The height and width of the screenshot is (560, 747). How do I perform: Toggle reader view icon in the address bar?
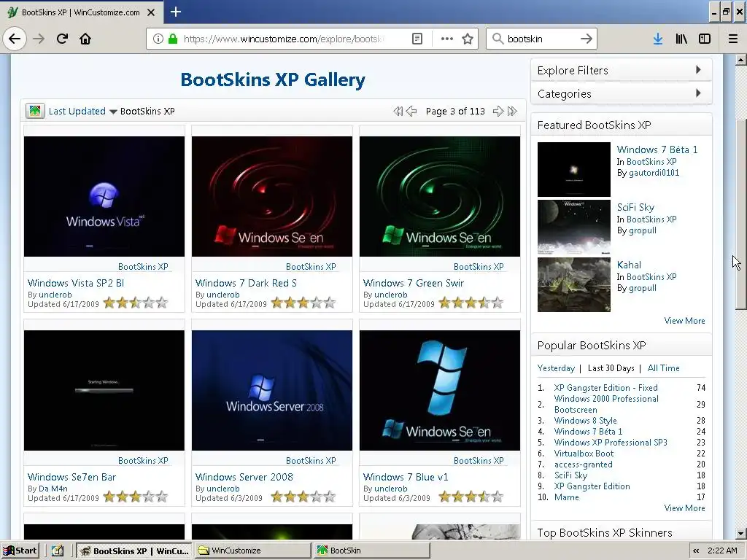click(417, 39)
